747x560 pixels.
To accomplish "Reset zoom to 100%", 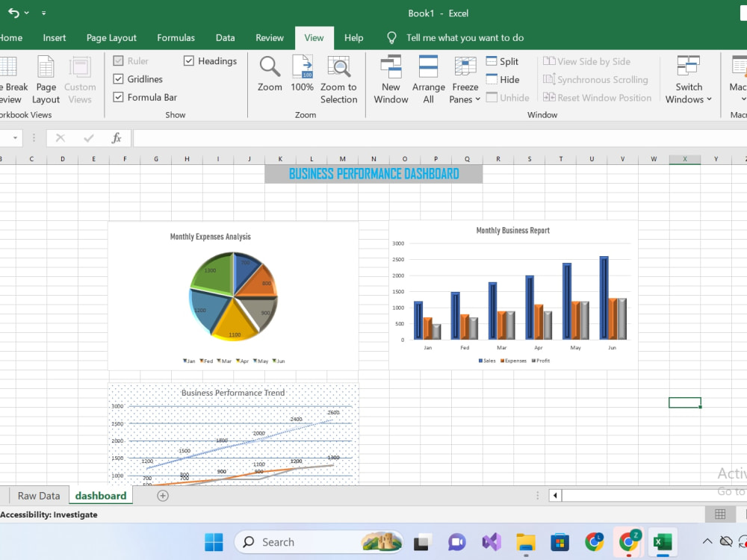I will coord(302,74).
